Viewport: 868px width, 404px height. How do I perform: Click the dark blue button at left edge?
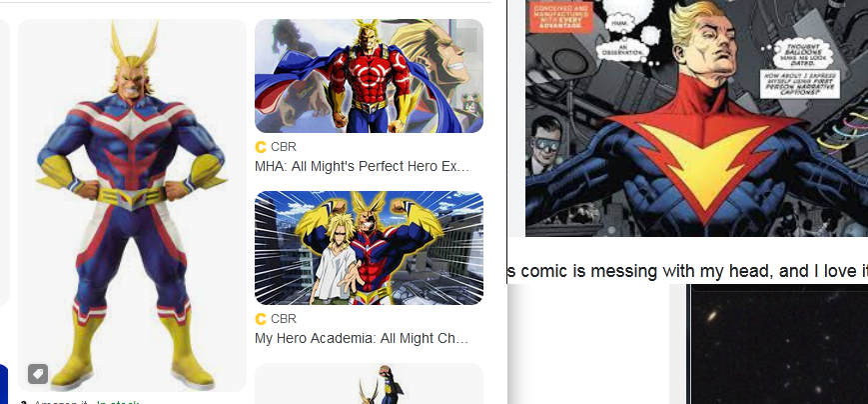pos(3,383)
